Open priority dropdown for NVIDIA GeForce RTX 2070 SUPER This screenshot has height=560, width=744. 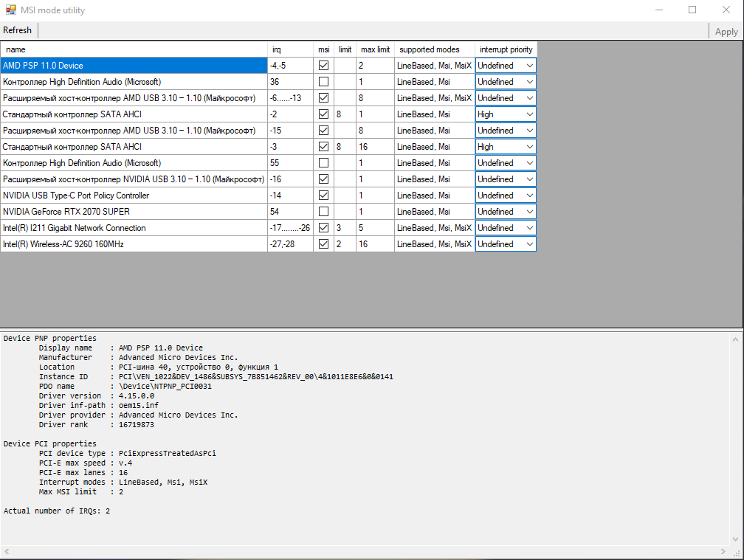pyautogui.click(x=506, y=212)
